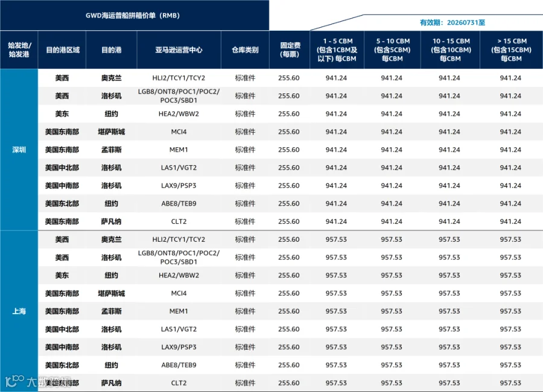The height and width of the screenshot is (392, 543).
Task: Select the '上海' origin port cell
Action: [19, 311]
